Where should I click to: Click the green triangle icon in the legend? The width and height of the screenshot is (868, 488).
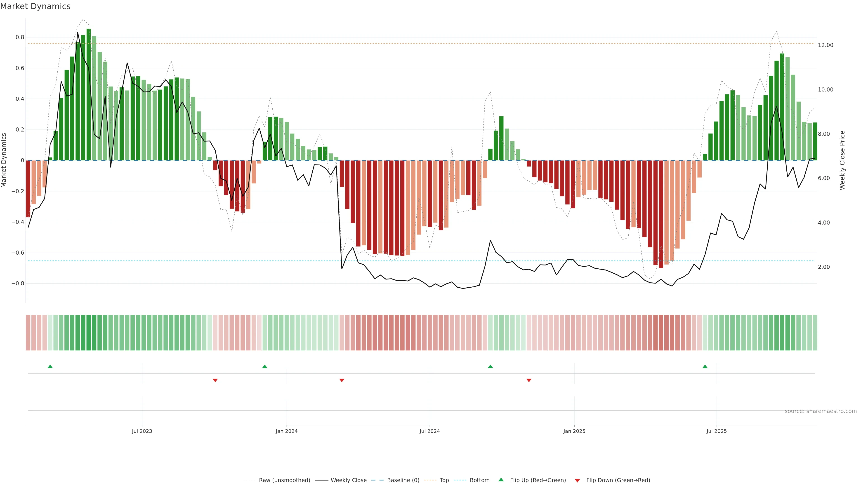[501, 480]
